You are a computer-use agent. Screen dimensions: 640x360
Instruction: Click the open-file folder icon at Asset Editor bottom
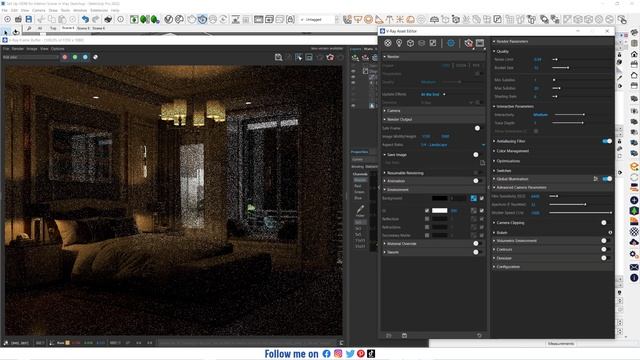[389, 336]
